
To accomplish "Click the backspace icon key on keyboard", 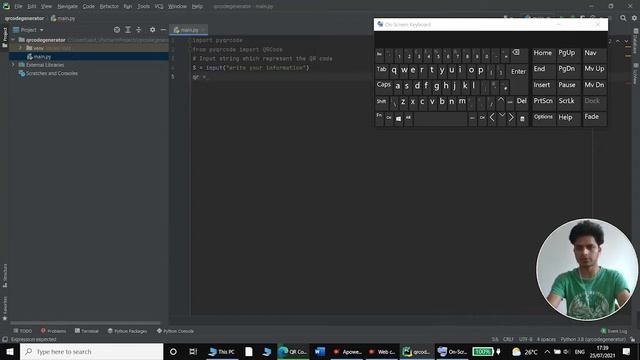I will [517, 54].
